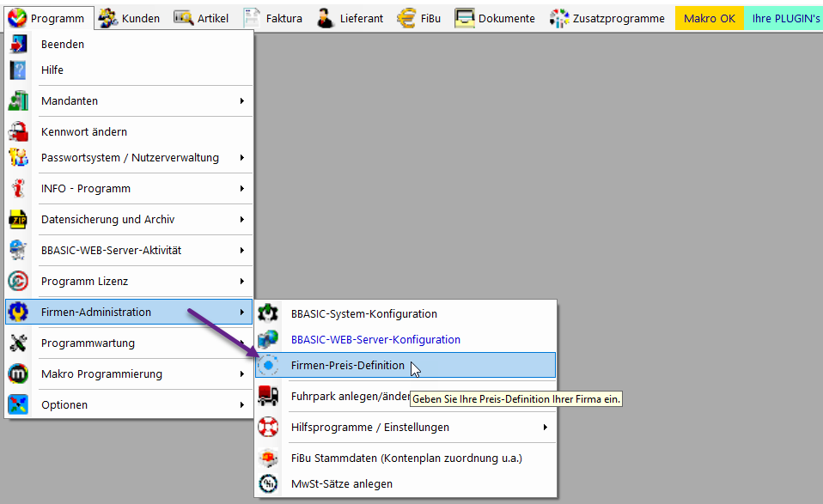Open BBASIC-System-Konfiguration entry
The image size is (823, 504).
click(405, 313)
